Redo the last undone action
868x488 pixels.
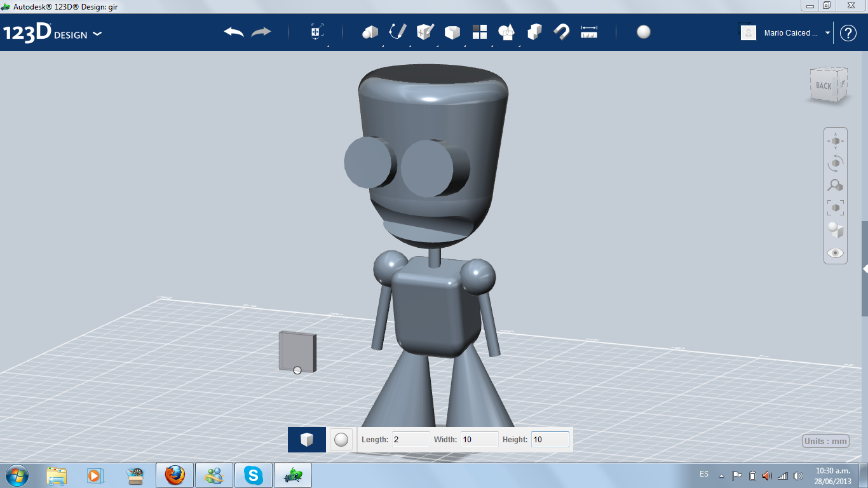tap(261, 32)
